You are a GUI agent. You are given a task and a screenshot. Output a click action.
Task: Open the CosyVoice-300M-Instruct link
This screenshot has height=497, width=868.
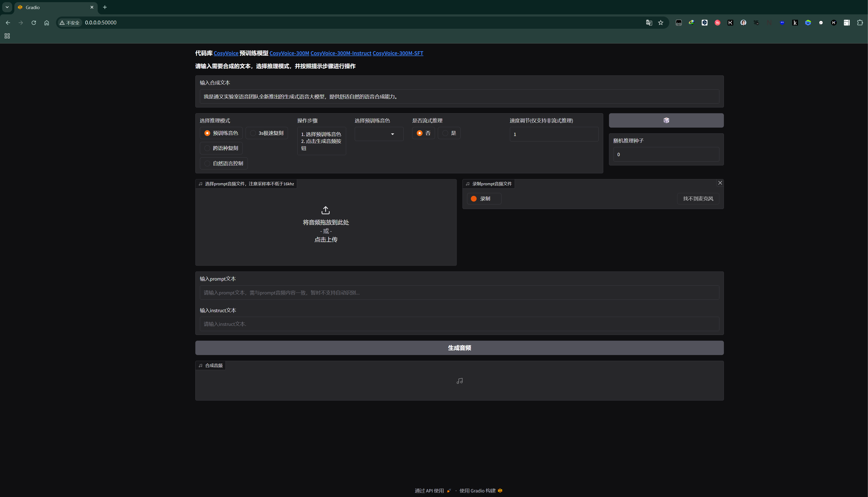click(x=341, y=53)
